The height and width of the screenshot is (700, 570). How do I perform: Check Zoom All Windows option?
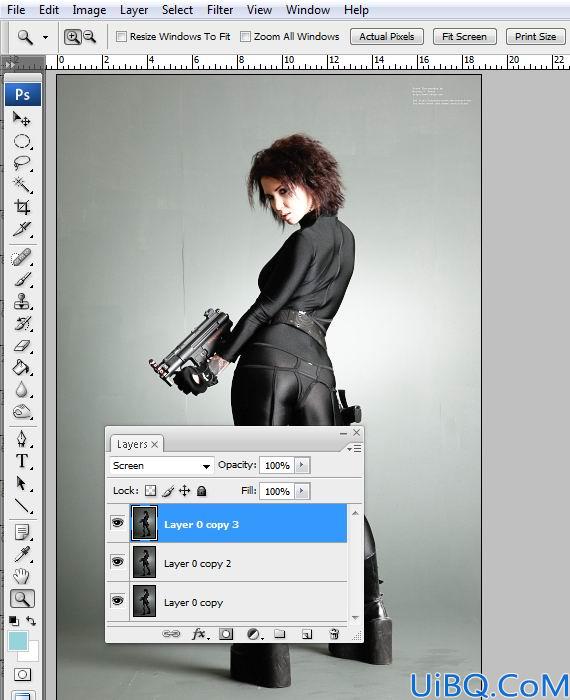pyautogui.click(x=245, y=37)
